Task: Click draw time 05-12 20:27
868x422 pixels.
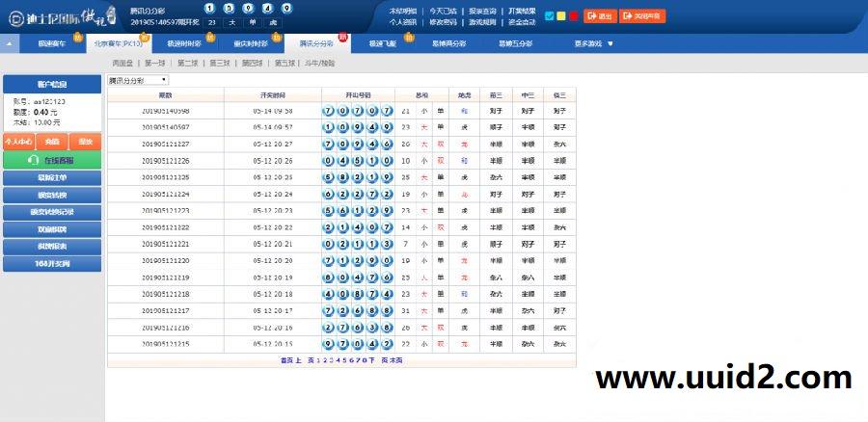Action: pyautogui.click(x=273, y=144)
